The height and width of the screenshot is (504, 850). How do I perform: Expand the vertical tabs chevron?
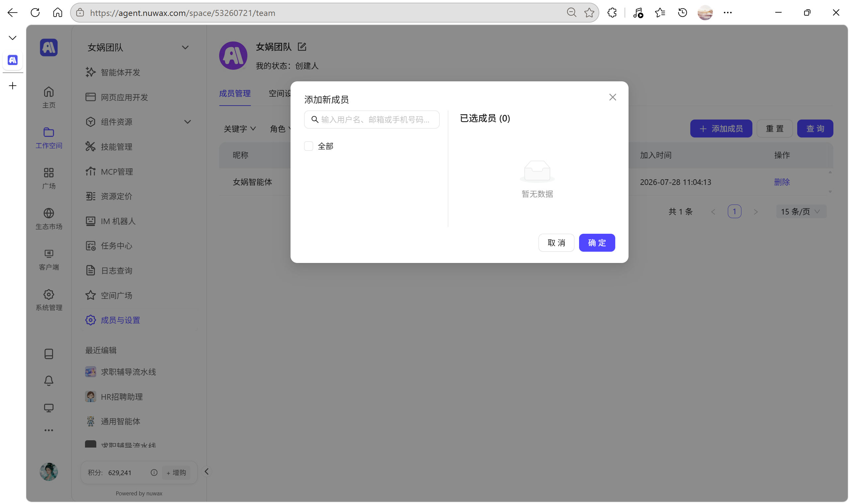(13, 38)
